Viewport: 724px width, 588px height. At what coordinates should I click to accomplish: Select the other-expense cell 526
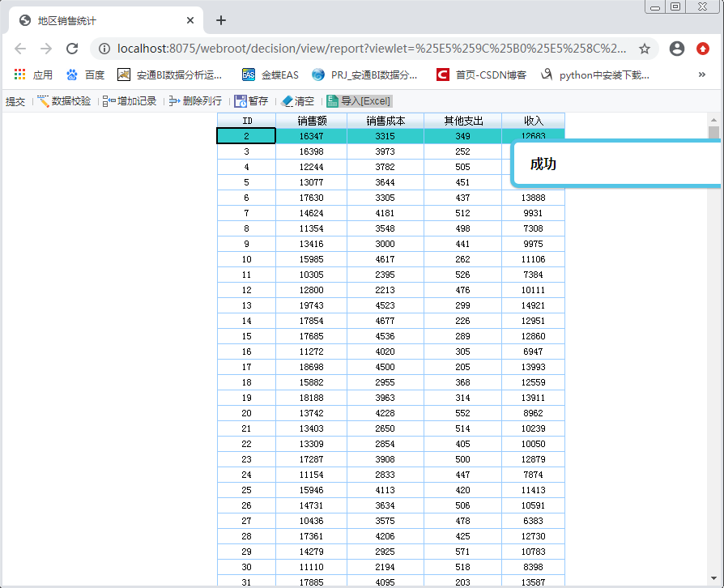pyautogui.click(x=463, y=275)
